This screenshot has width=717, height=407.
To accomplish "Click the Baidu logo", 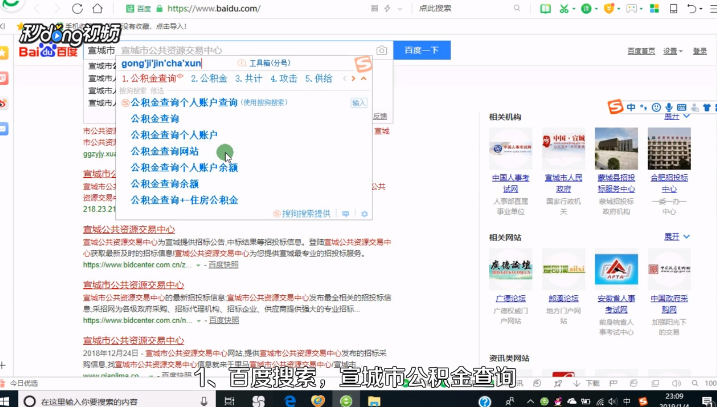I will coord(48,50).
